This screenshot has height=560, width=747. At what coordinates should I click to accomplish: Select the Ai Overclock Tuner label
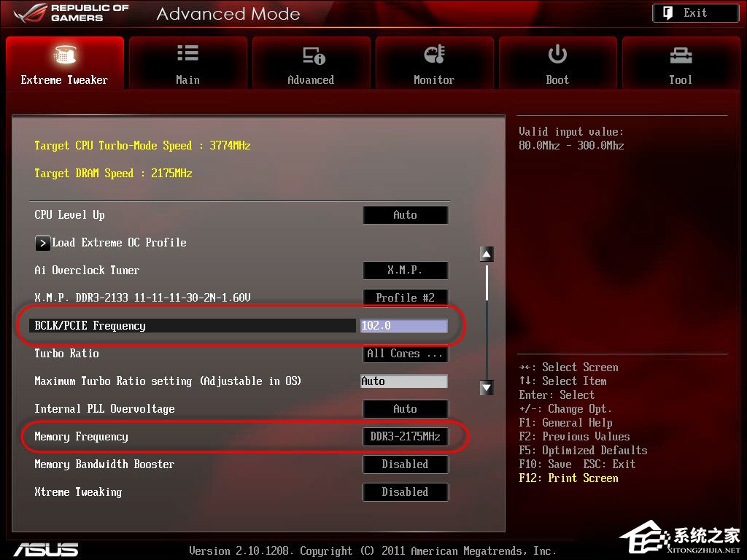[x=87, y=271]
